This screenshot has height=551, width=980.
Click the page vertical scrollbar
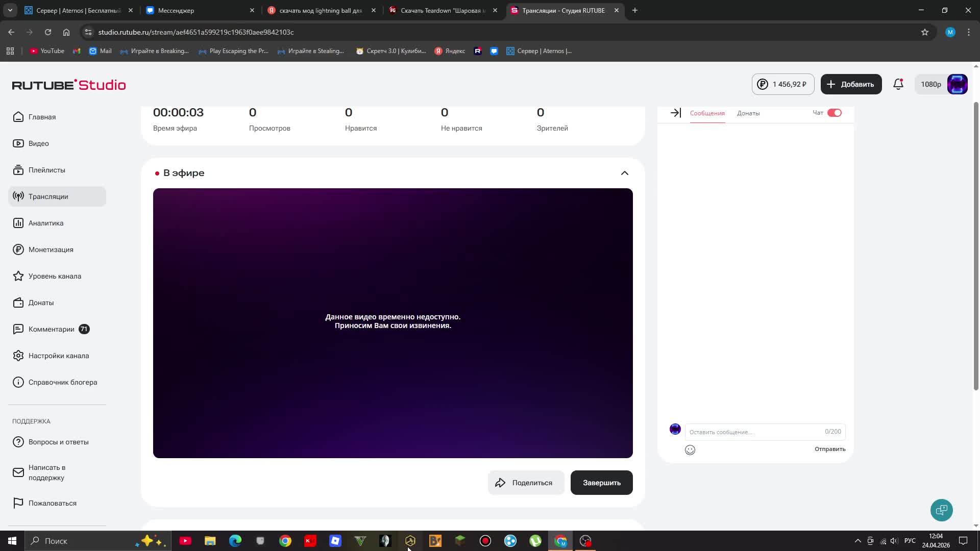click(976, 245)
